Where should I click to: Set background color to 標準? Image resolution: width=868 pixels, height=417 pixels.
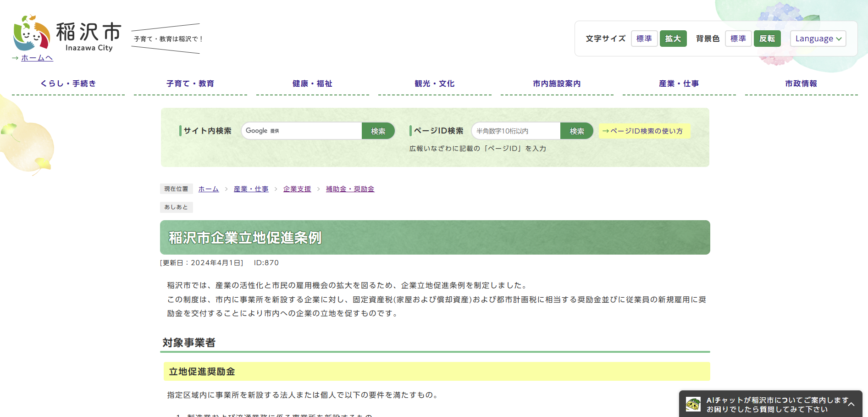(x=738, y=39)
